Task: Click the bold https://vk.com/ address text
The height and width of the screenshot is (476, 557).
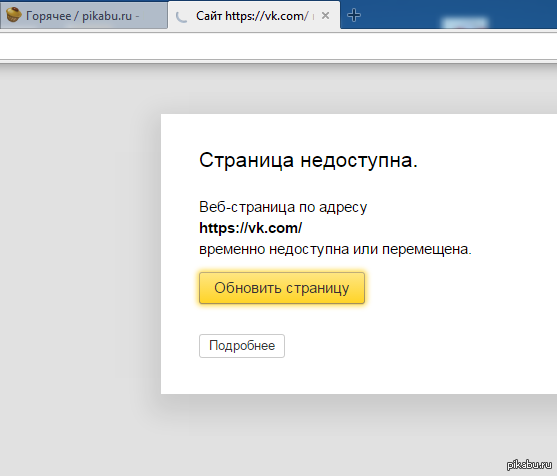Action: 250,228
